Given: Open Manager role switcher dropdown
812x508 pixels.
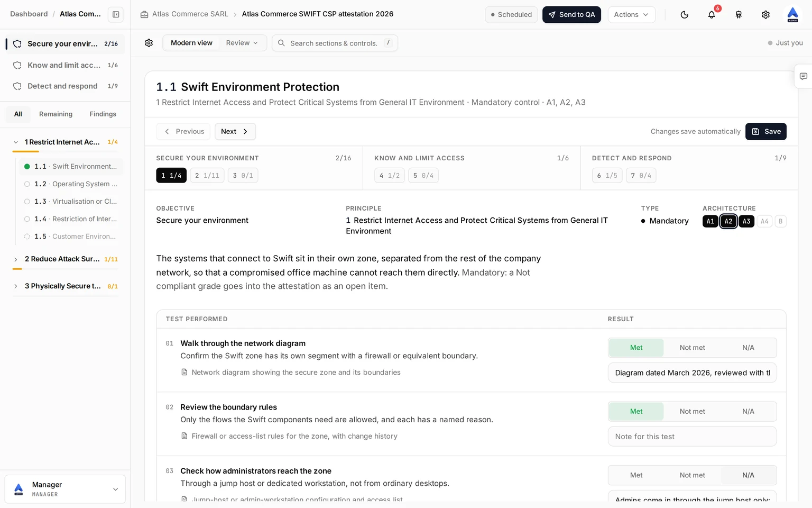Looking at the screenshot, I should (x=65, y=489).
